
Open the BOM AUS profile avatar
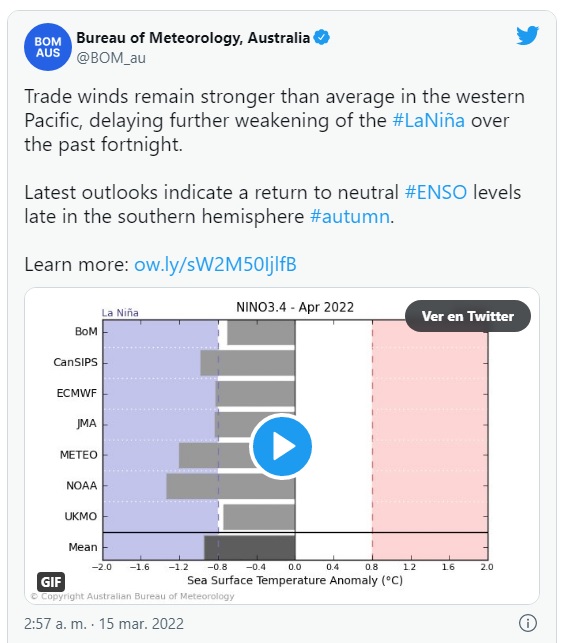click(48, 47)
